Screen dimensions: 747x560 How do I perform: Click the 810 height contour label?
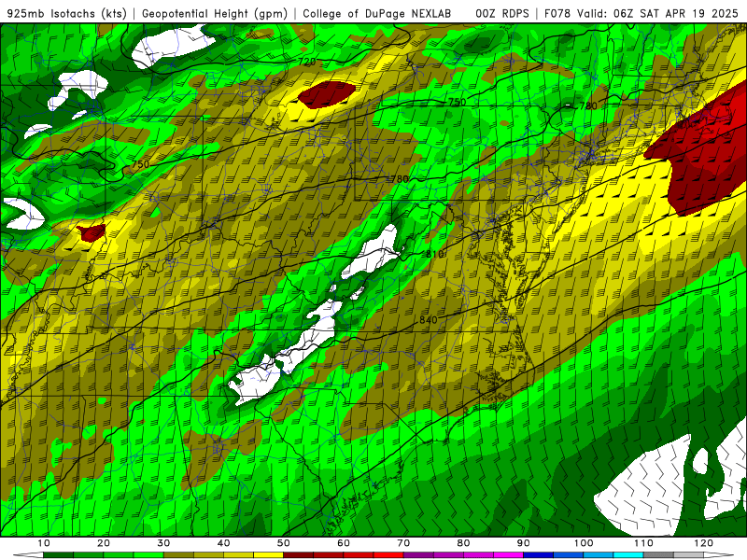coord(434,254)
